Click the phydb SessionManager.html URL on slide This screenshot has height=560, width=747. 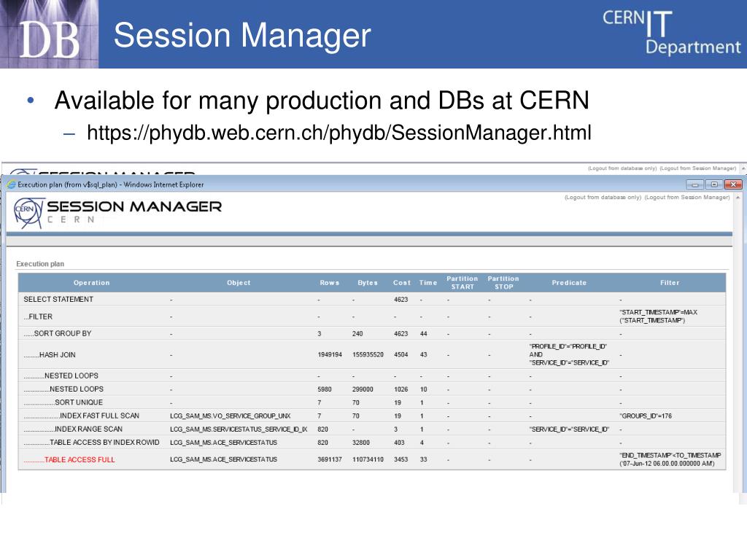pyautogui.click(x=338, y=133)
